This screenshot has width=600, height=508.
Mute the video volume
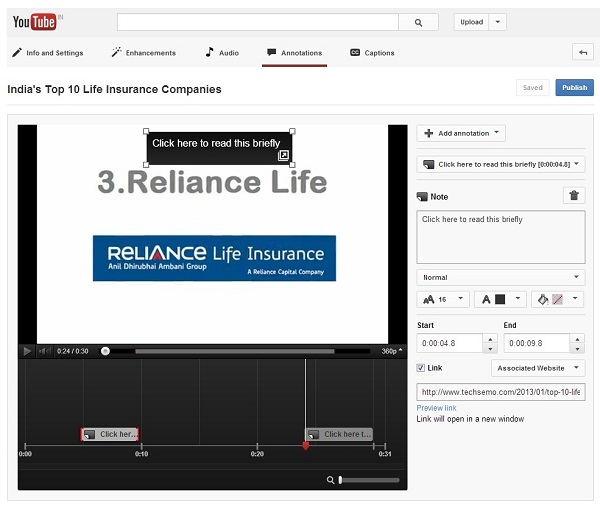[x=44, y=351]
